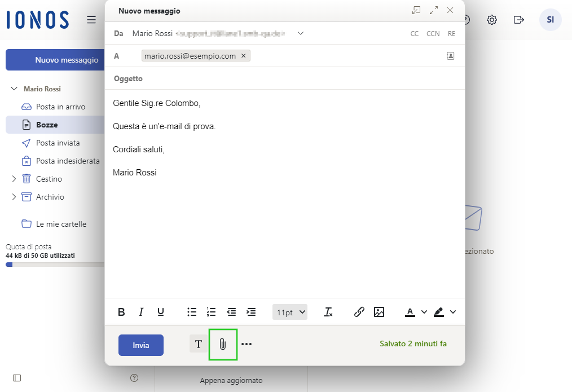Toggle underline formatting in the editor
572x392 pixels.
tap(161, 312)
